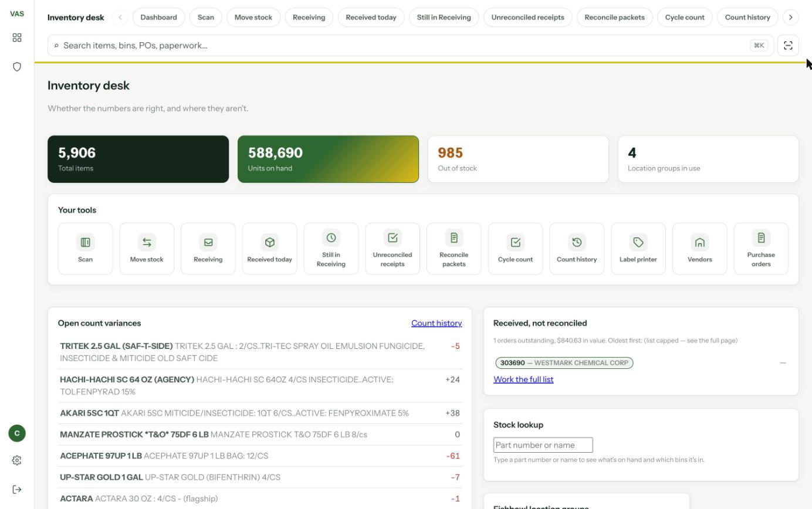This screenshot has width=812, height=509.
Task: Switch to the Dashboard tab
Action: [x=159, y=17]
